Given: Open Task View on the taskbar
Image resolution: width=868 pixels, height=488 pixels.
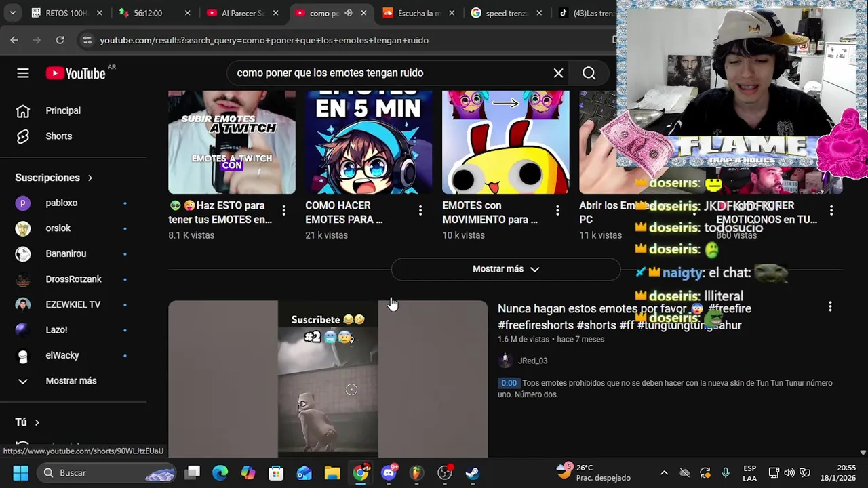Looking at the screenshot, I should (193, 473).
